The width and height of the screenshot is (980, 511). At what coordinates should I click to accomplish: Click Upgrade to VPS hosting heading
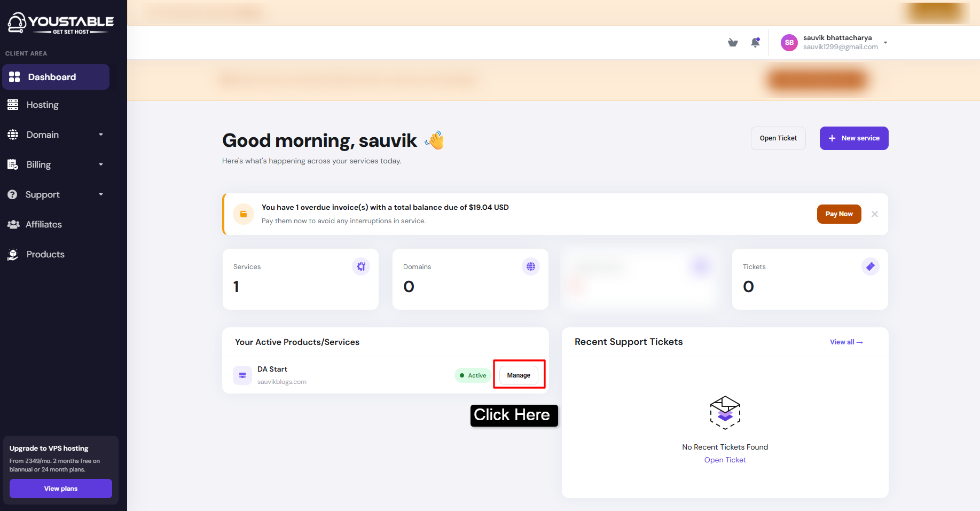(x=49, y=449)
